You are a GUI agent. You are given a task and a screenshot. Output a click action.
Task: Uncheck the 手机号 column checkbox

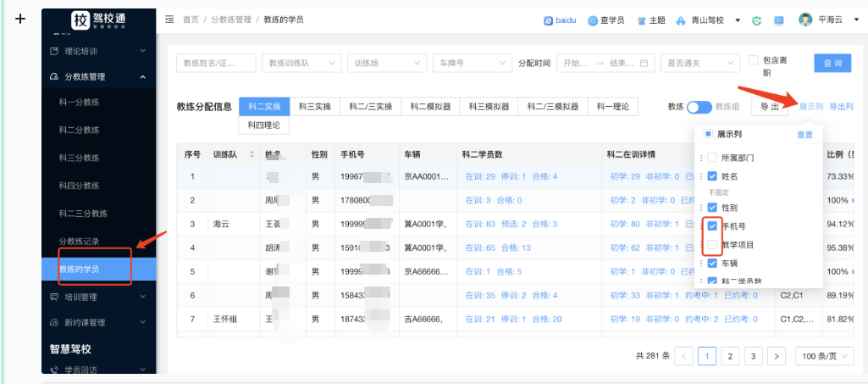tap(712, 225)
